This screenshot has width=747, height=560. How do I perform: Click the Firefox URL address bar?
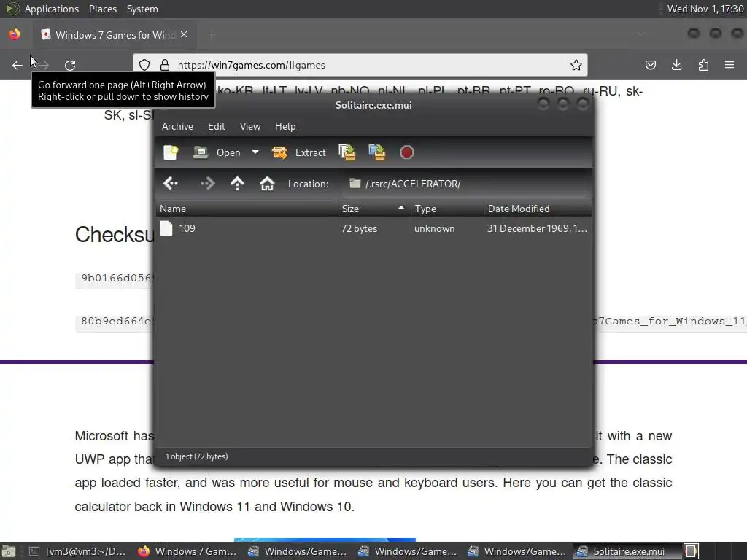coord(360,65)
